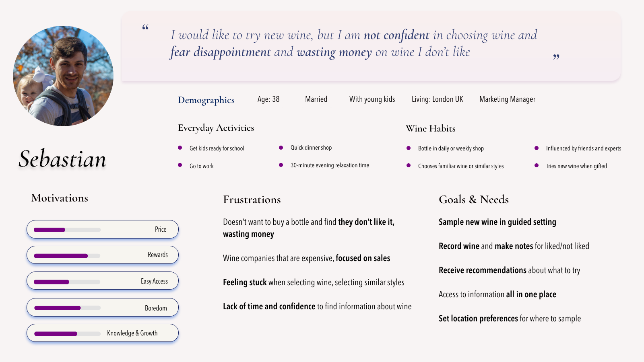Click the bullet beside Quick dinner shop

[x=281, y=148]
